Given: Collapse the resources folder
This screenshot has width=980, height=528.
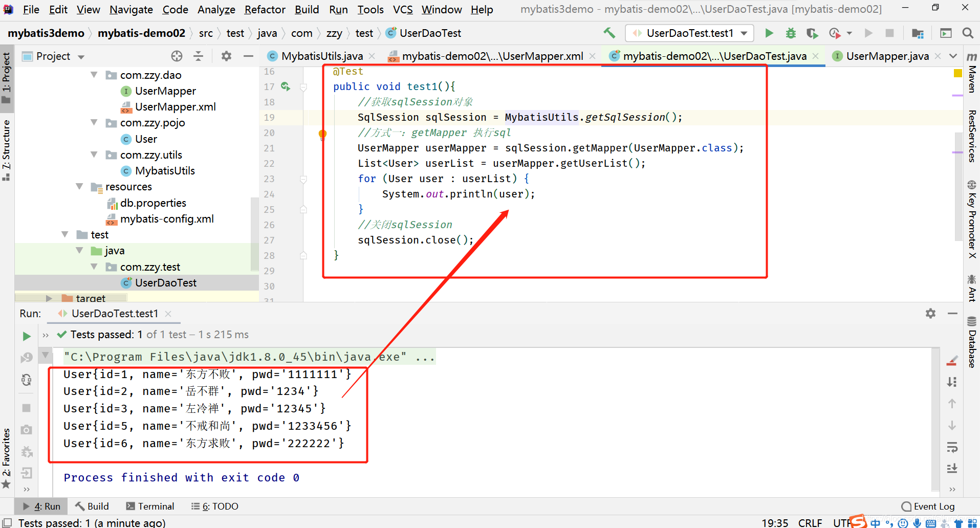Looking at the screenshot, I should click(79, 186).
